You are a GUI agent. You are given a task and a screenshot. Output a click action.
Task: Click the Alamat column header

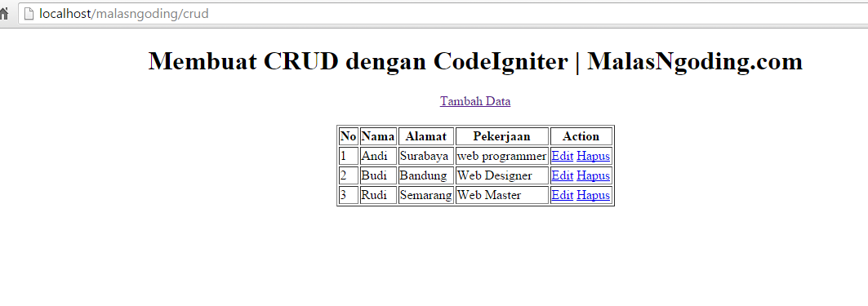pyautogui.click(x=426, y=136)
